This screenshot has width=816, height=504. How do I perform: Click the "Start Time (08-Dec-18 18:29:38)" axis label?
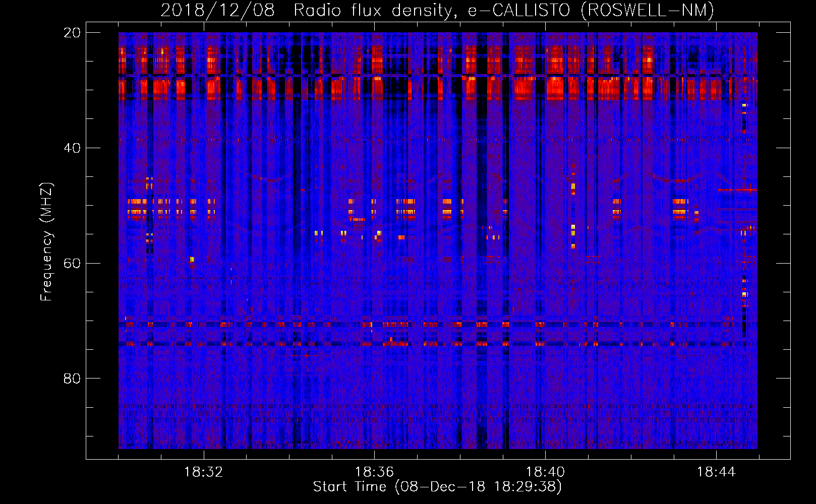[437, 487]
